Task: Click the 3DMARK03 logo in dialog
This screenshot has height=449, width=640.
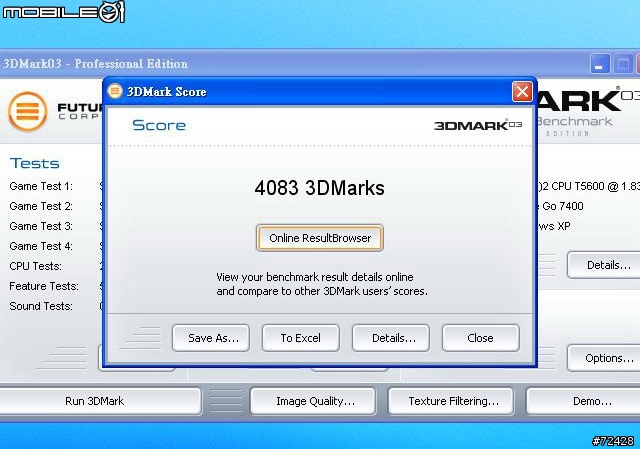Action: [478, 125]
